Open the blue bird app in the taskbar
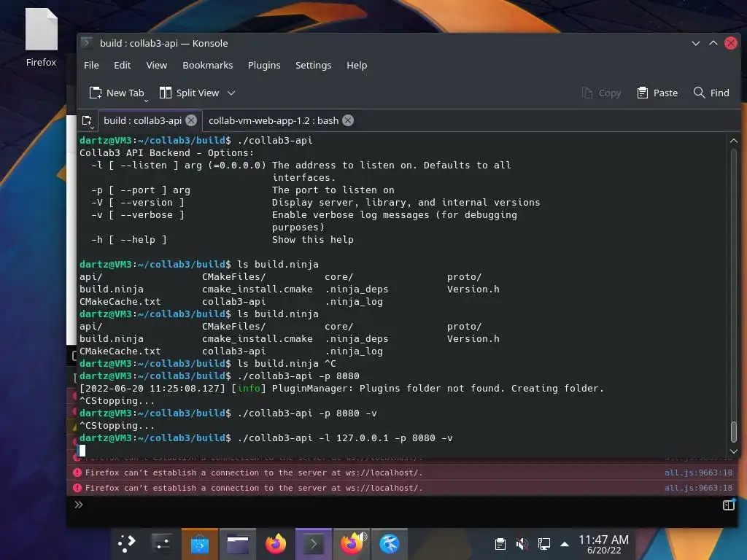The height and width of the screenshot is (560, 747). click(390, 543)
